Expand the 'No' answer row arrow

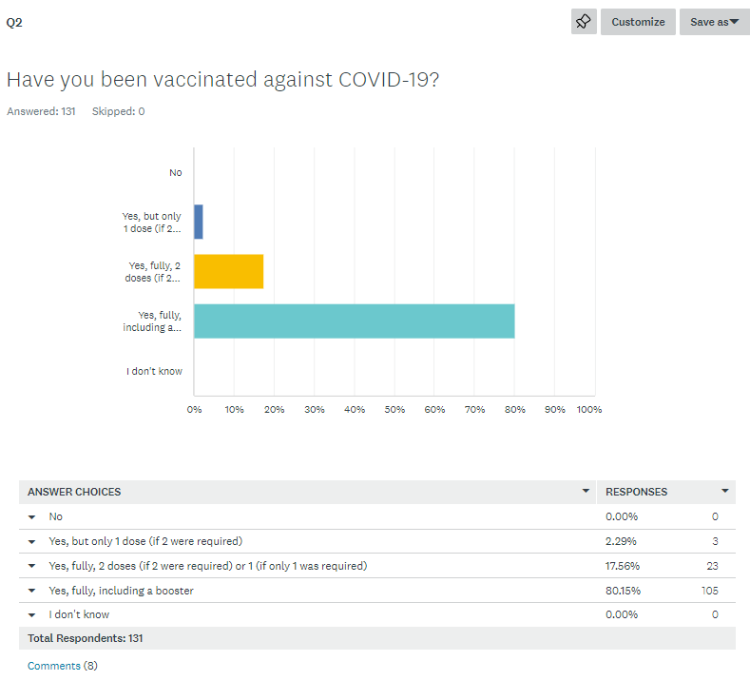pyautogui.click(x=31, y=517)
